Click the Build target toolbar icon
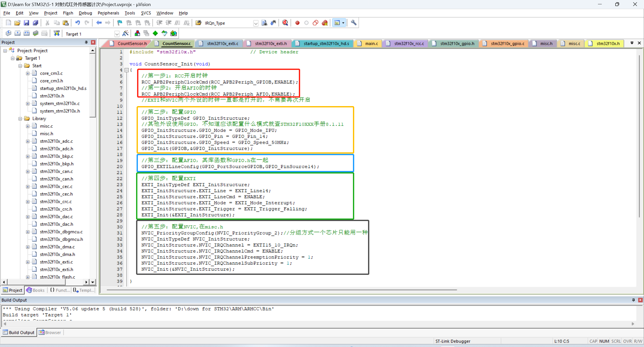 tap(17, 33)
